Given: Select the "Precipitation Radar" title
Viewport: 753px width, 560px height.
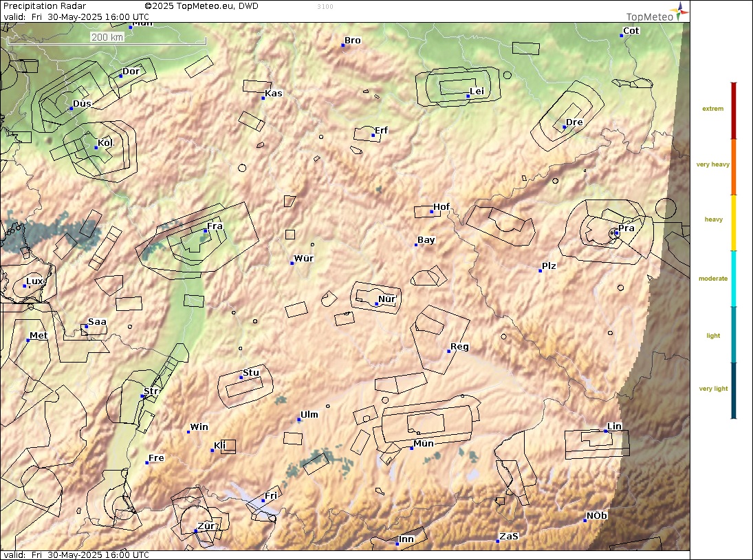Looking at the screenshot, I should pos(45,6).
